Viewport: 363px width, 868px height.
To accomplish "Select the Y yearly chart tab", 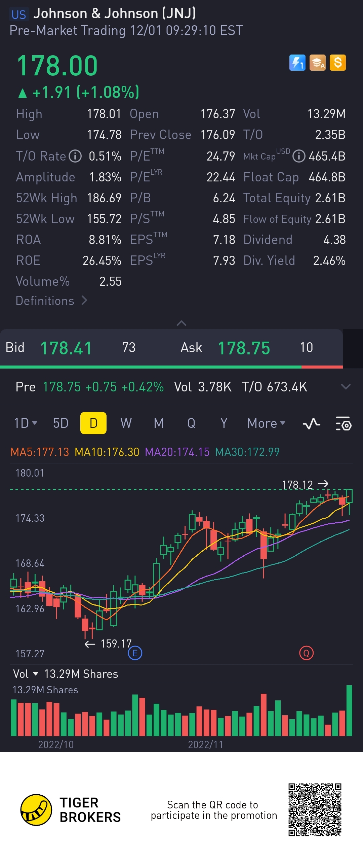I will tap(224, 423).
